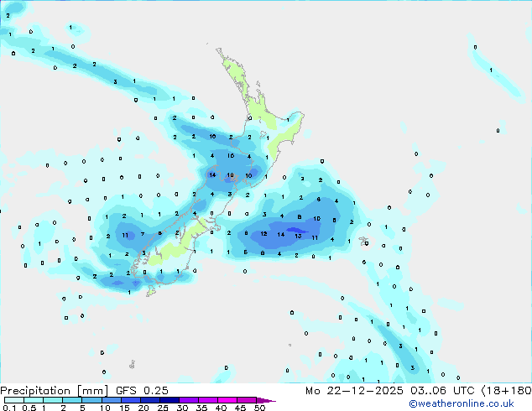Click the "03..06 UTC" time text
The image size is (532, 411).
click(441, 391)
